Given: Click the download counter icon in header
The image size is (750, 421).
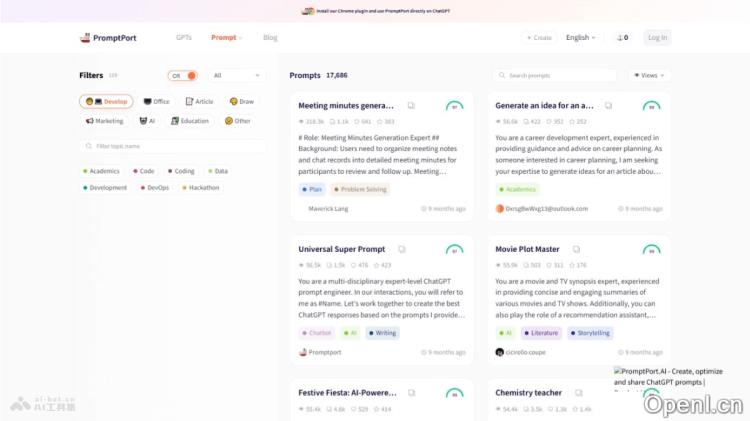Looking at the screenshot, I should 621,38.
